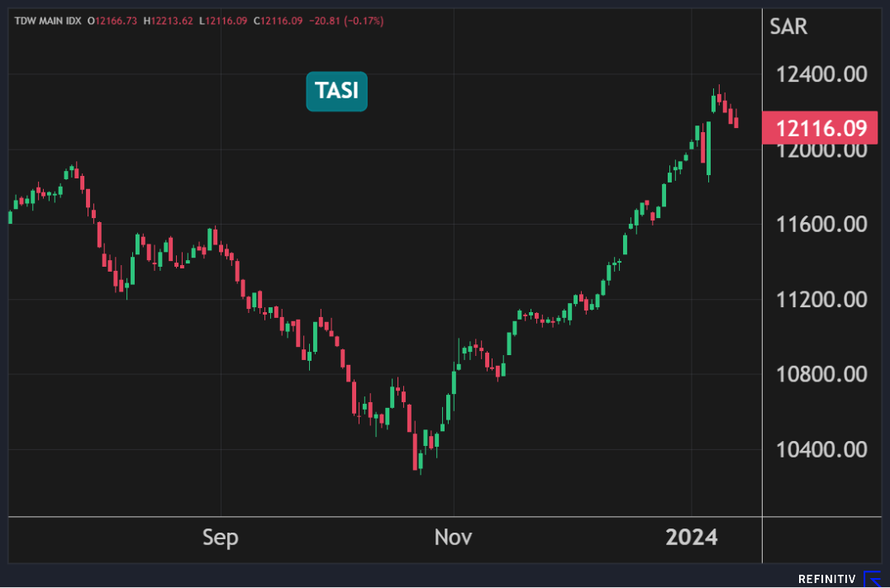Select the TASI label badge
Viewport: 890px width, 588px height.
tap(336, 91)
